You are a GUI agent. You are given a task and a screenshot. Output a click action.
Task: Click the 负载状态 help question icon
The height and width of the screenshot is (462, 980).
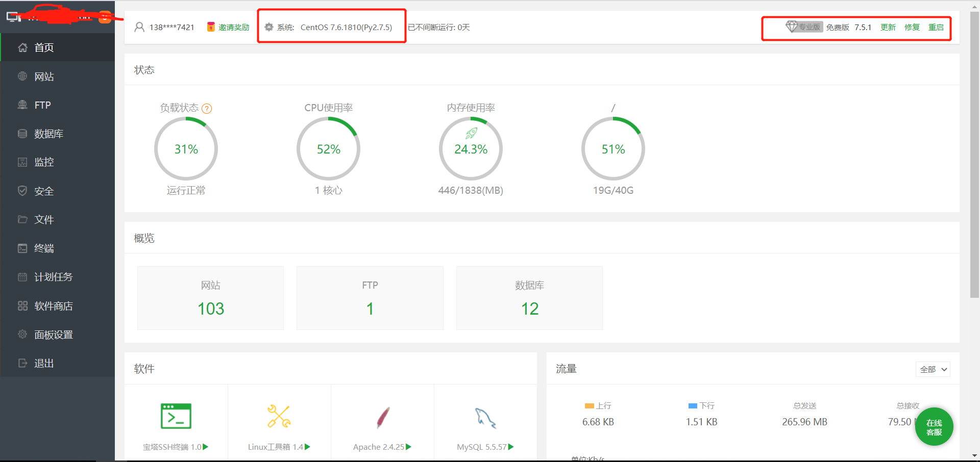[207, 109]
